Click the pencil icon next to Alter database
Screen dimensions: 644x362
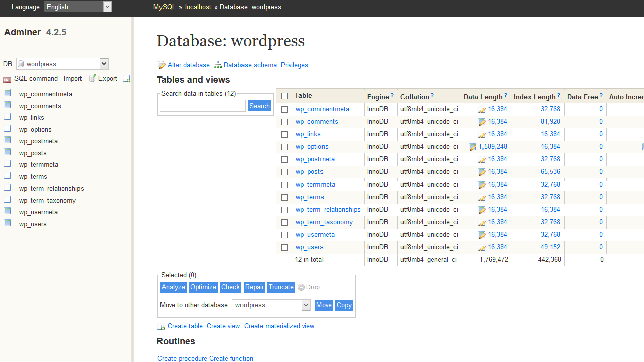tap(161, 65)
